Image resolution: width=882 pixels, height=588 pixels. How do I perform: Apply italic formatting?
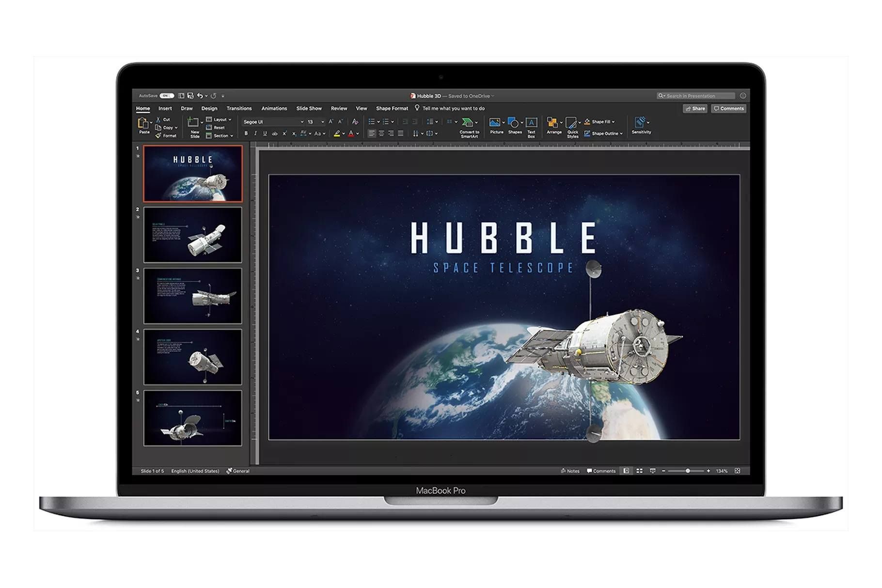(x=255, y=132)
